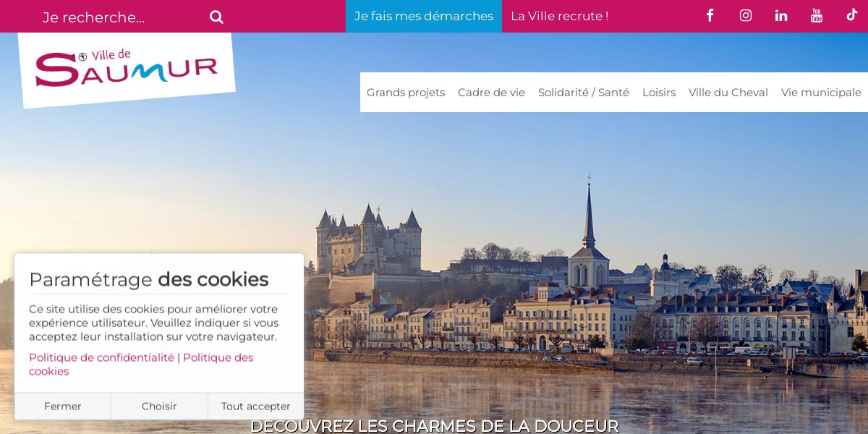Accept all cookies with Tout accepter
Image resolution: width=868 pixels, height=434 pixels.
(256, 407)
